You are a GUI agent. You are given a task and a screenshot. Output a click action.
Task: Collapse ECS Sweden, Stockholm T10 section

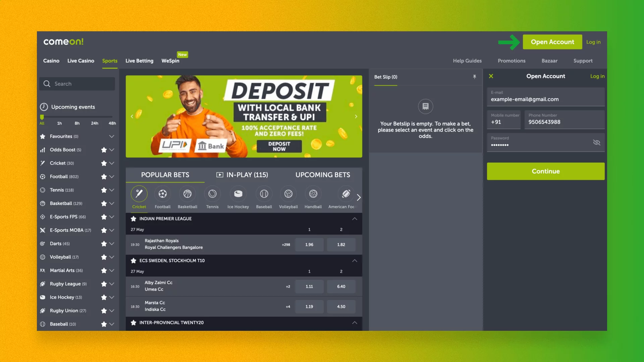(x=355, y=260)
